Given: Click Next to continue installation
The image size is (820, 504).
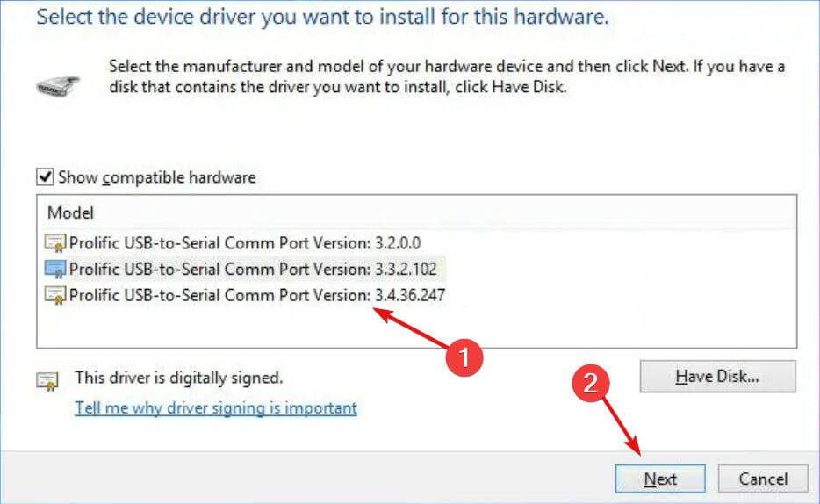Looking at the screenshot, I should [x=660, y=479].
